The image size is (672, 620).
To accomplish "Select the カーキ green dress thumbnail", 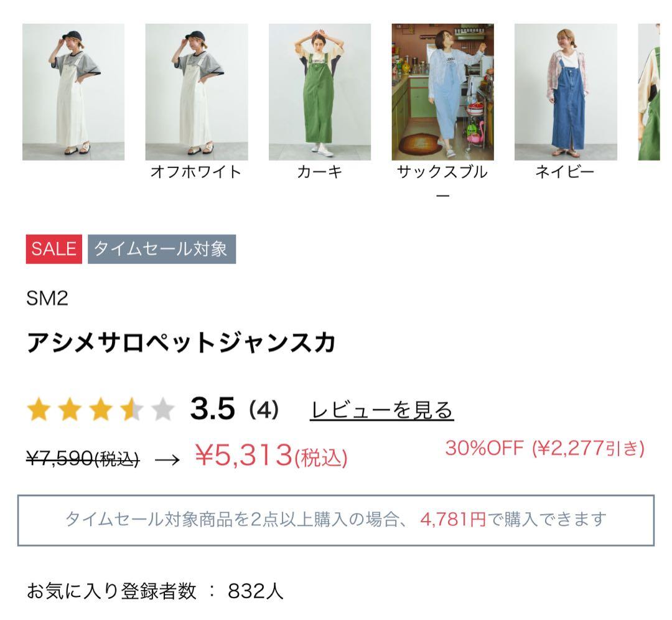I will click(x=320, y=92).
